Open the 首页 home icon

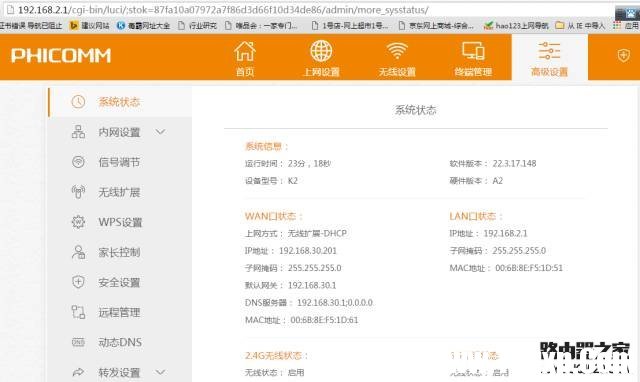[x=244, y=51]
